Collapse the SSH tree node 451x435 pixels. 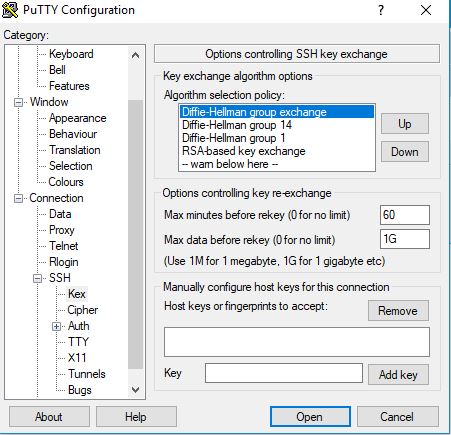(38, 278)
